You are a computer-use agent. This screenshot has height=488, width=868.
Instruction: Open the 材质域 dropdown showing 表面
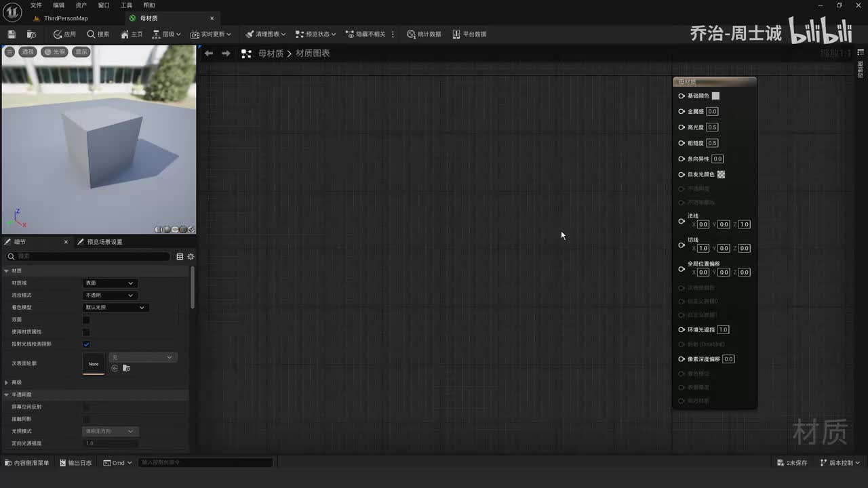(x=109, y=283)
